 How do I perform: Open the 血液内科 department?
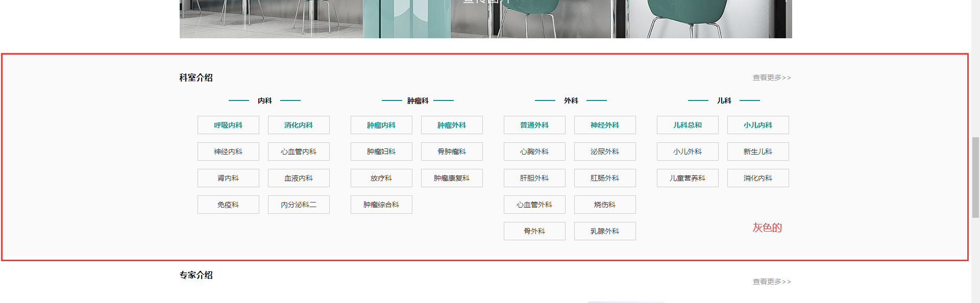click(299, 178)
